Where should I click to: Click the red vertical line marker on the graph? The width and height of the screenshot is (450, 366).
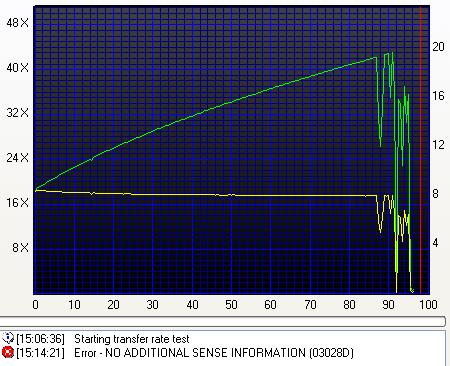[x=420, y=150]
